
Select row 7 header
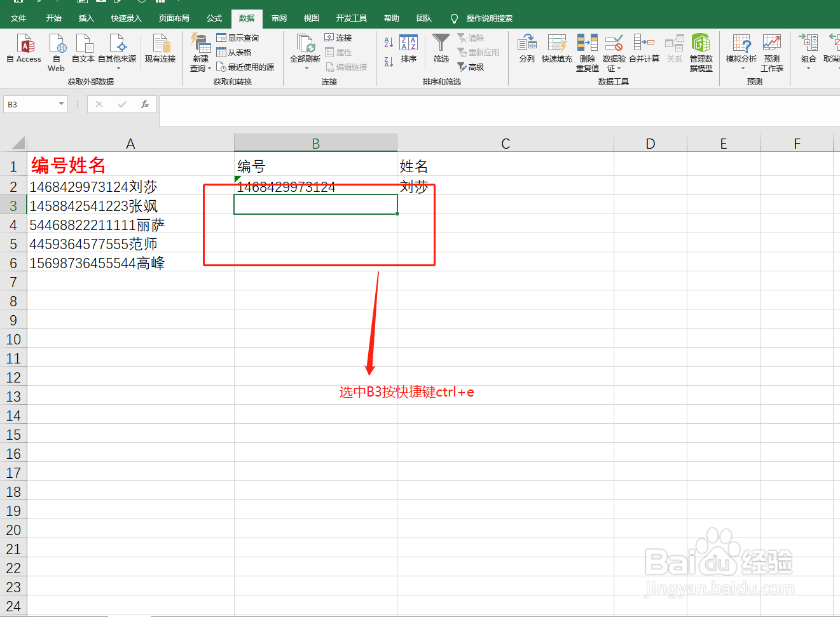tap(13, 281)
